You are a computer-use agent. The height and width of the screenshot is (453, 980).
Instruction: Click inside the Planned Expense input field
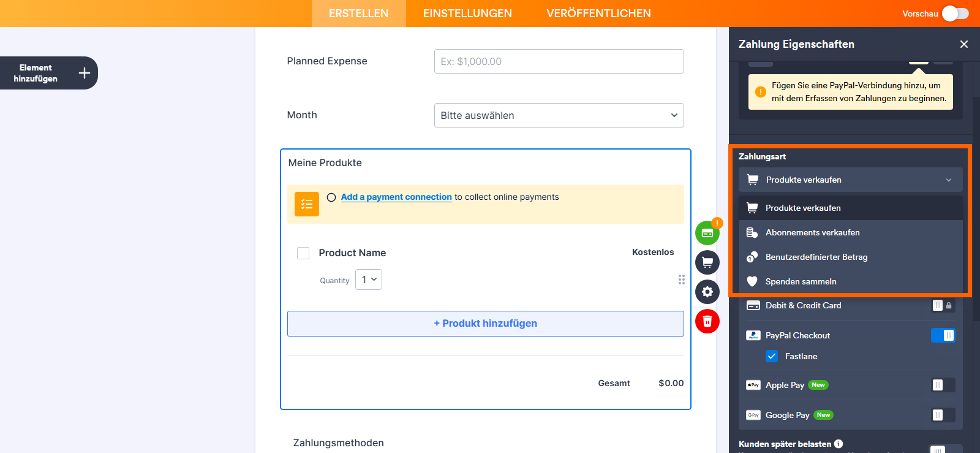[558, 61]
